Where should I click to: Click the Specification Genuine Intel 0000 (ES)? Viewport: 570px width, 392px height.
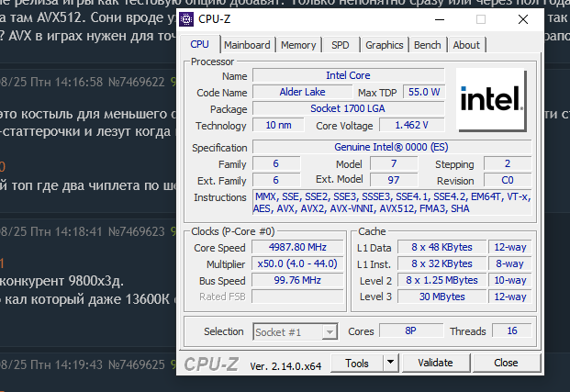(392, 147)
